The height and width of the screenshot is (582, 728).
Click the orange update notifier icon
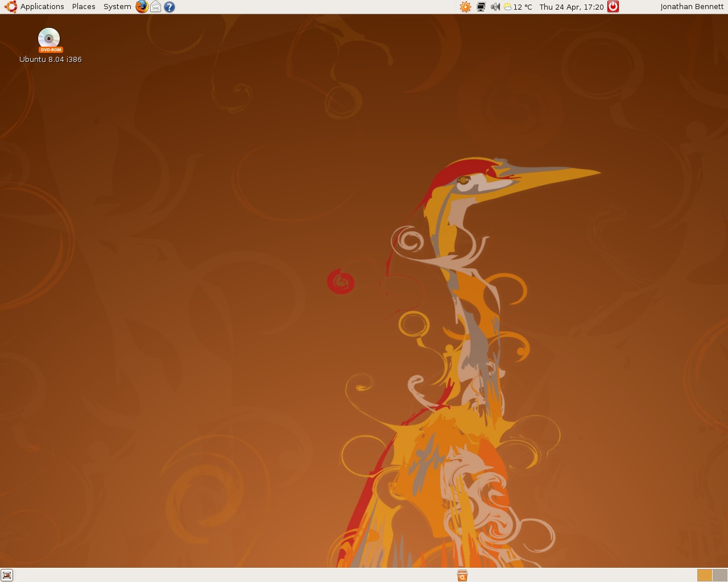point(465,7)
